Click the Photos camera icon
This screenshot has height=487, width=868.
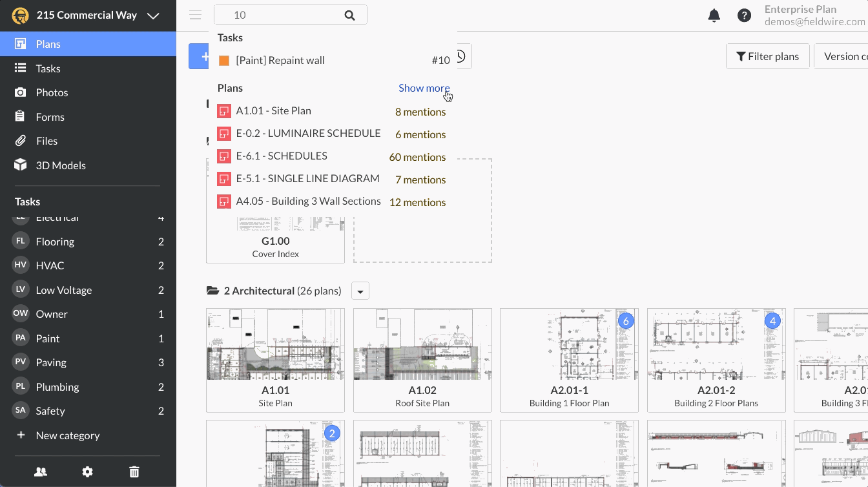(21, 92)
